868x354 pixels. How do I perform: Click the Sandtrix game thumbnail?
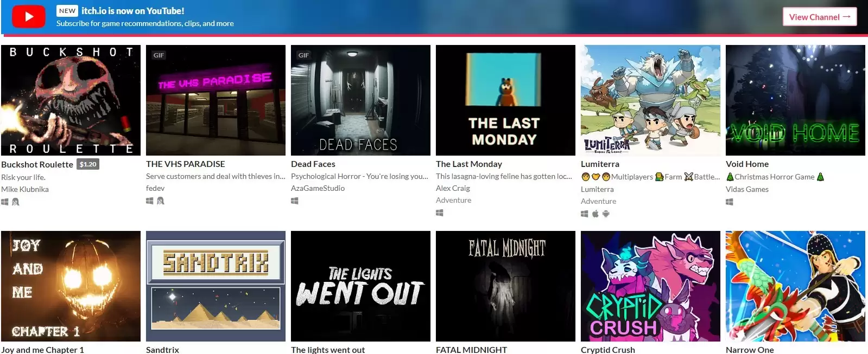point(216,286)
